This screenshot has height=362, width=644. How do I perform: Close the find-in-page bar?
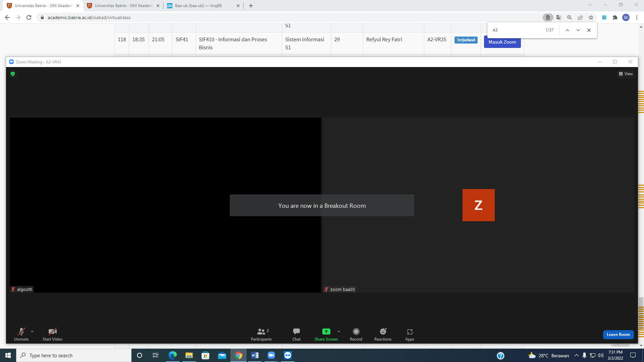(589, 30)
